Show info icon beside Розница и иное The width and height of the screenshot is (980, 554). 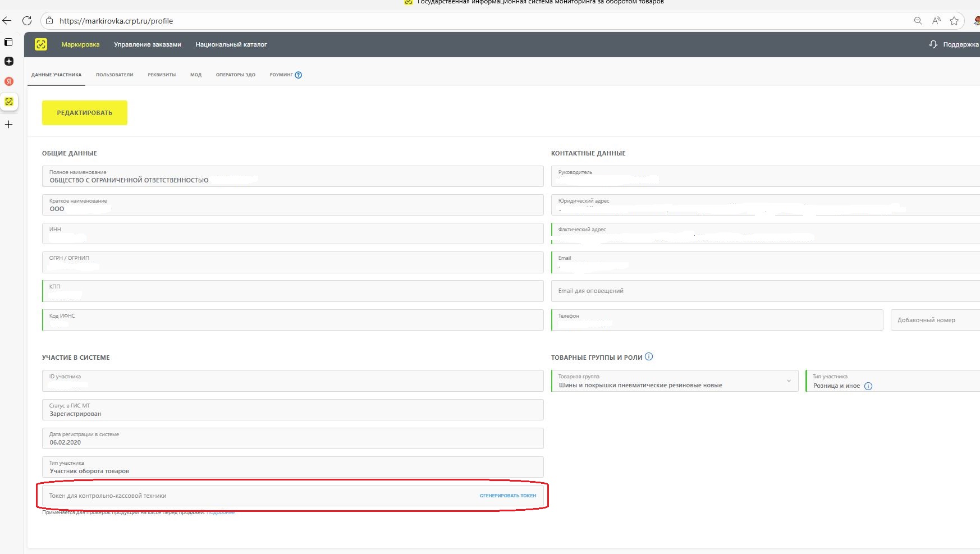(x=868, y=386)
